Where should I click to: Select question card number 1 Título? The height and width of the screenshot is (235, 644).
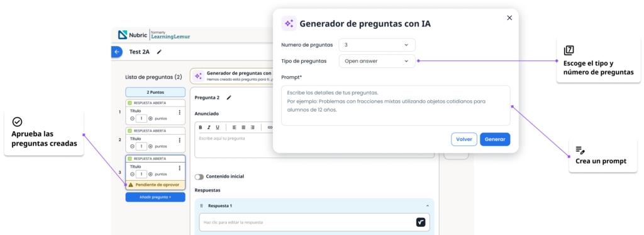(x=155, y=112)
